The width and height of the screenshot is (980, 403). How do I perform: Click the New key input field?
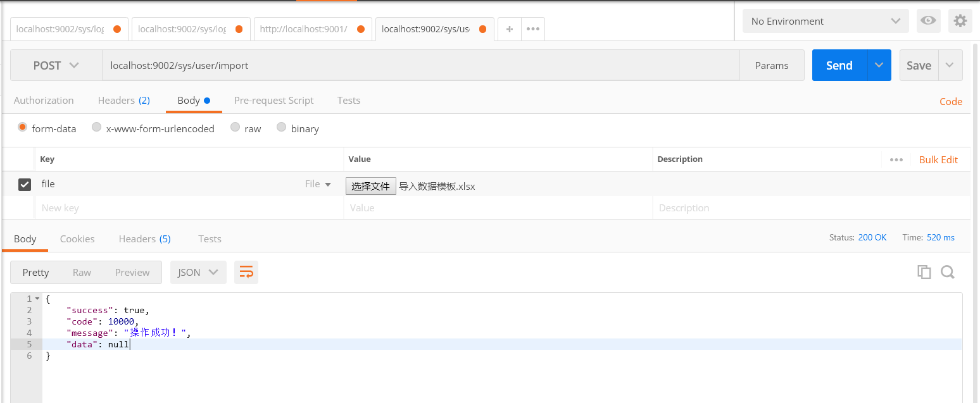(x=189, y=208)
